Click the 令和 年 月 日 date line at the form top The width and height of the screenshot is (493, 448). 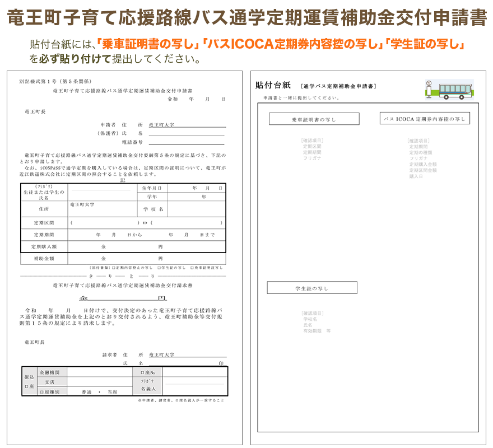[197, 99]
